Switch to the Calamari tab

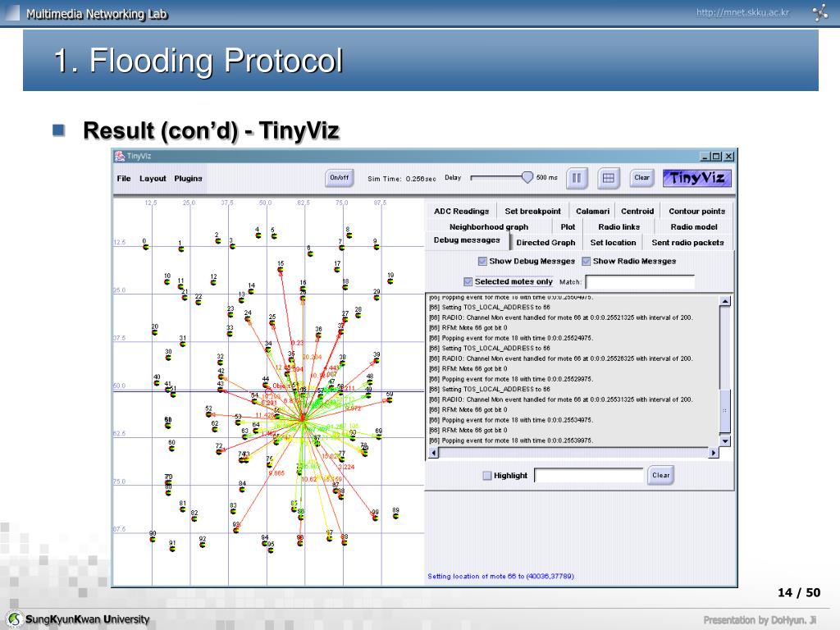(x=592, y=211)
